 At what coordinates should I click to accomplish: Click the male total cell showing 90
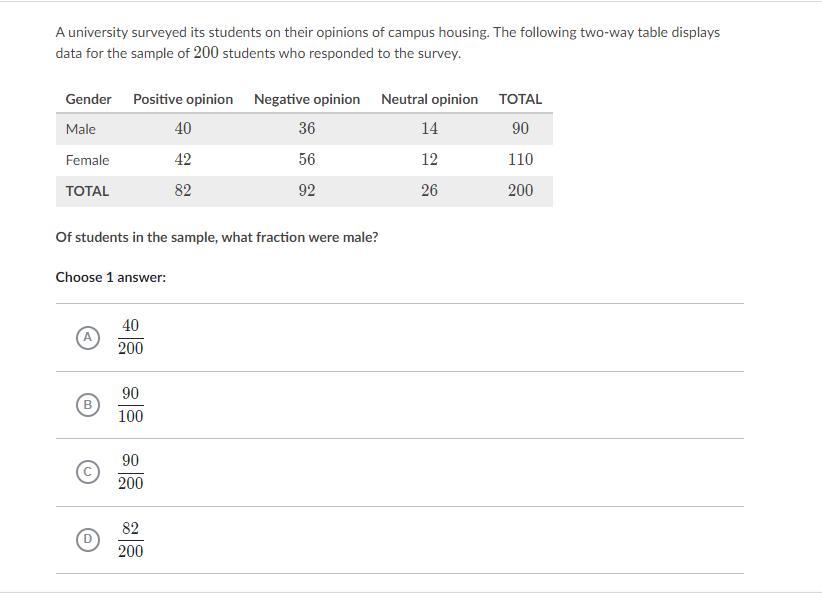point(520,129)
